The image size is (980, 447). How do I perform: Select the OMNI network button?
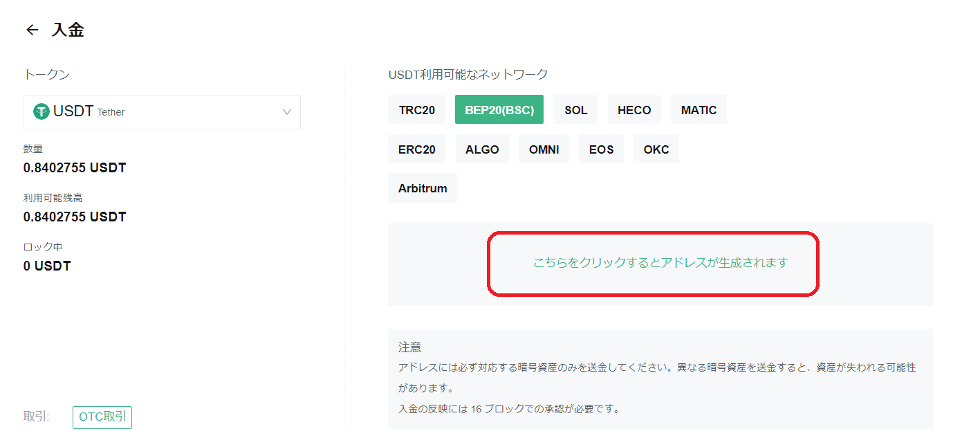[544, 149]
